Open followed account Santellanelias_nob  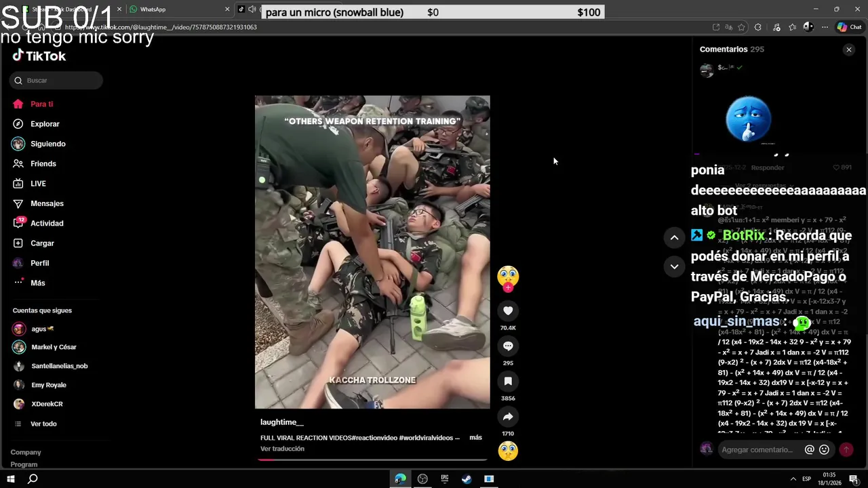coord(50,366)
